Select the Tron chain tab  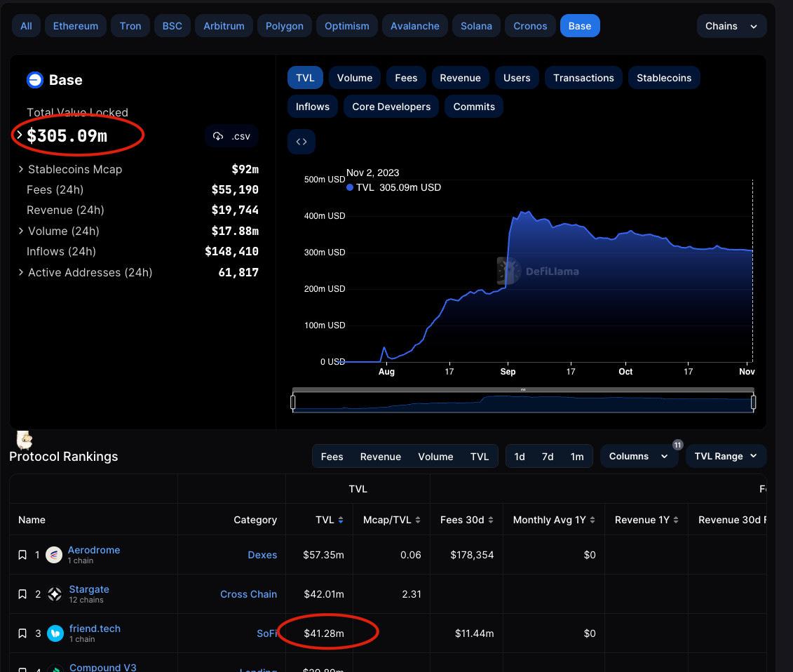[x=130, y=26]
